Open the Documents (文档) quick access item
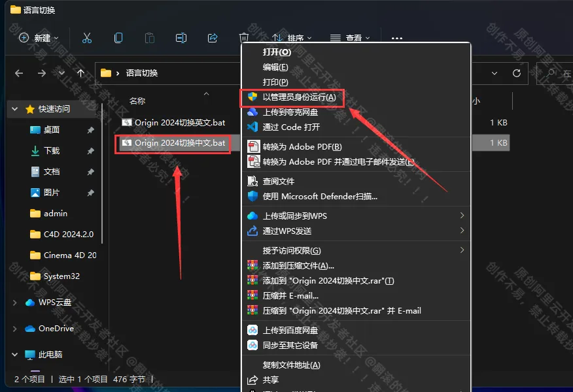 pyautogui.click(x=51, y=172)
